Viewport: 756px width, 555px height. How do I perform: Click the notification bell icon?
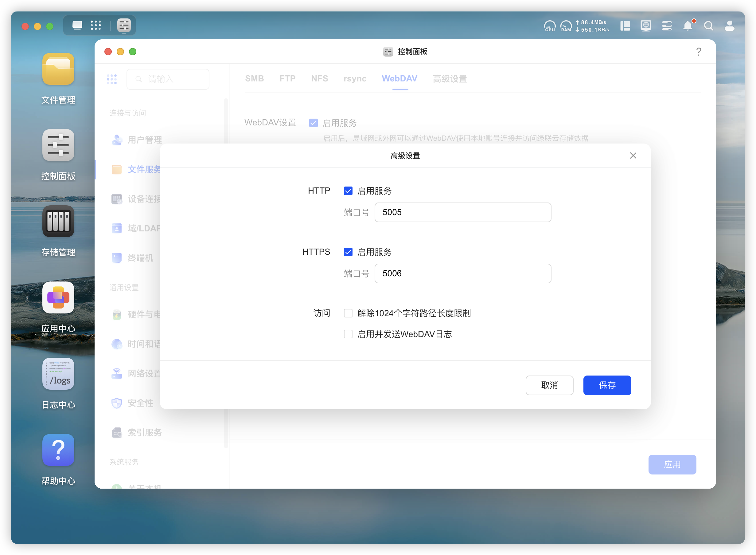(x=688, y=26)
